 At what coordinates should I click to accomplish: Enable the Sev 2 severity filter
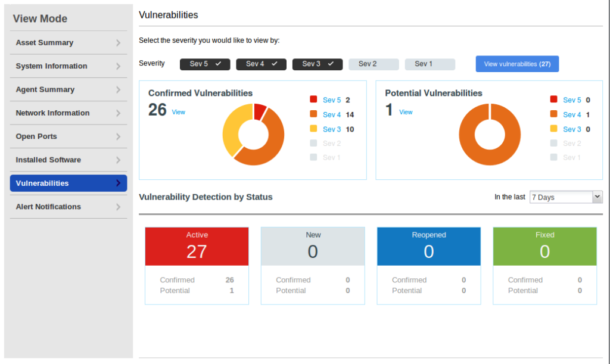[x=374, y=64]
